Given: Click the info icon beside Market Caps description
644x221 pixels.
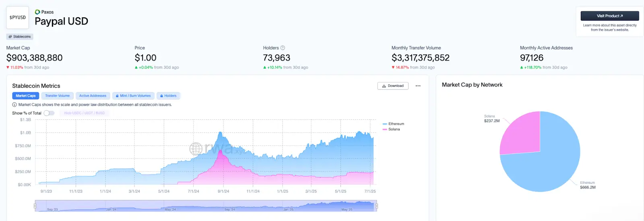Looking at the screenshot, I should tap(14, 104).
